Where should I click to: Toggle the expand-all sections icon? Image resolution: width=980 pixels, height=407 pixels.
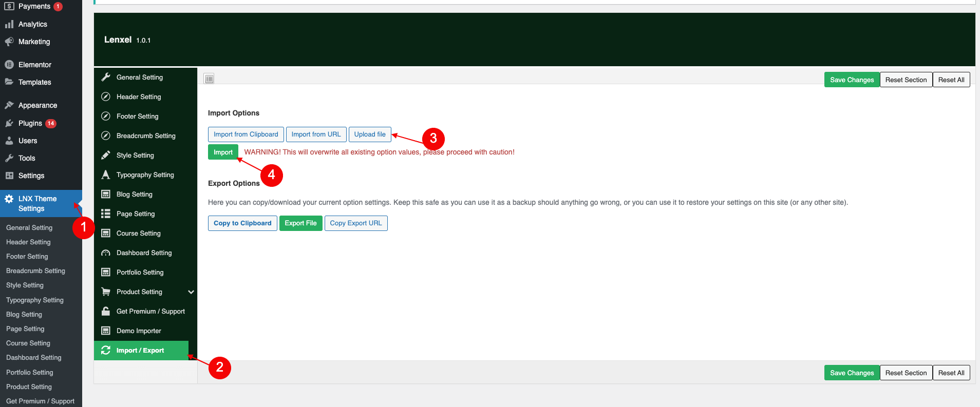(209, 79)
